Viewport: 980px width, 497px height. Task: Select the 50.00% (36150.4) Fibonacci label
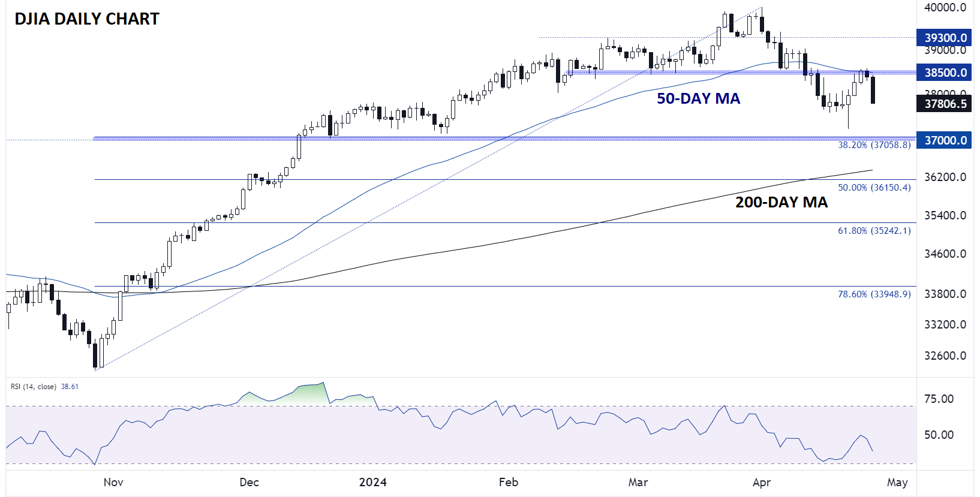(x=874, y=188)
